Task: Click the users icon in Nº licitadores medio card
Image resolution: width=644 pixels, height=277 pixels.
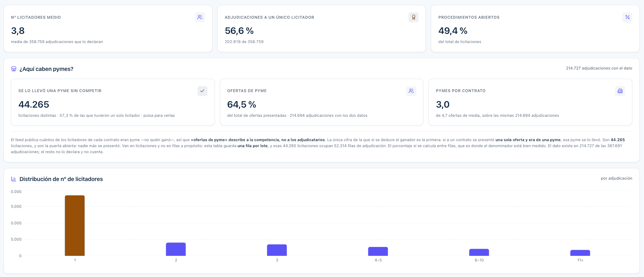Action: (x=200, y=17)
